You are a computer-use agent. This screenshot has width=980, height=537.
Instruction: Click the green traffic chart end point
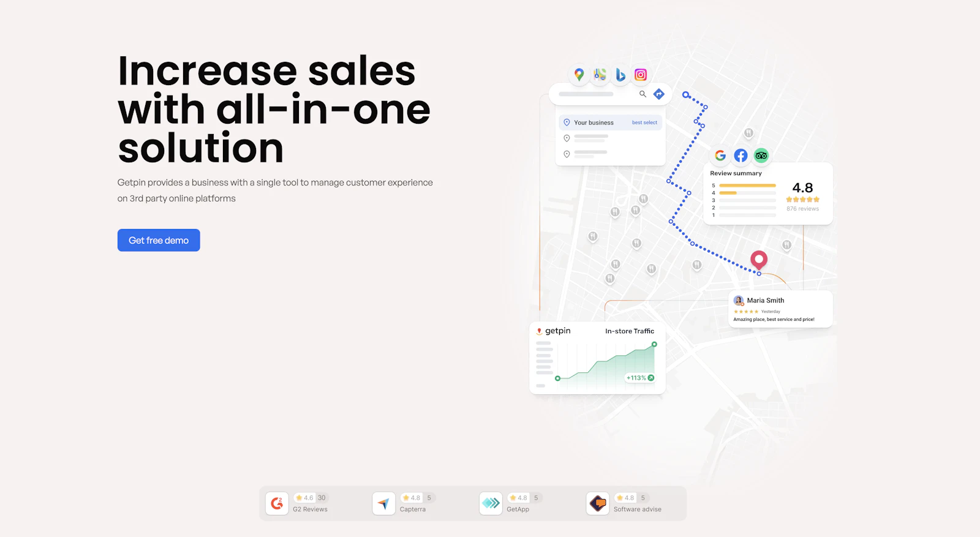pyautogui.click(x=654, y=344)
